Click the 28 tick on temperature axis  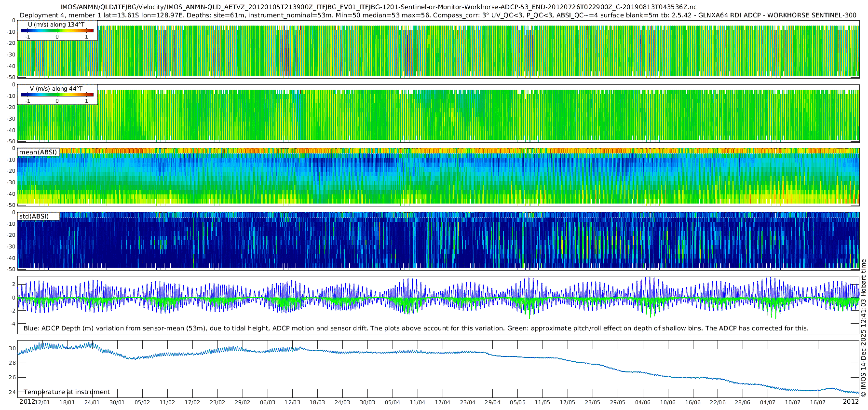click(x=13, y=363)
